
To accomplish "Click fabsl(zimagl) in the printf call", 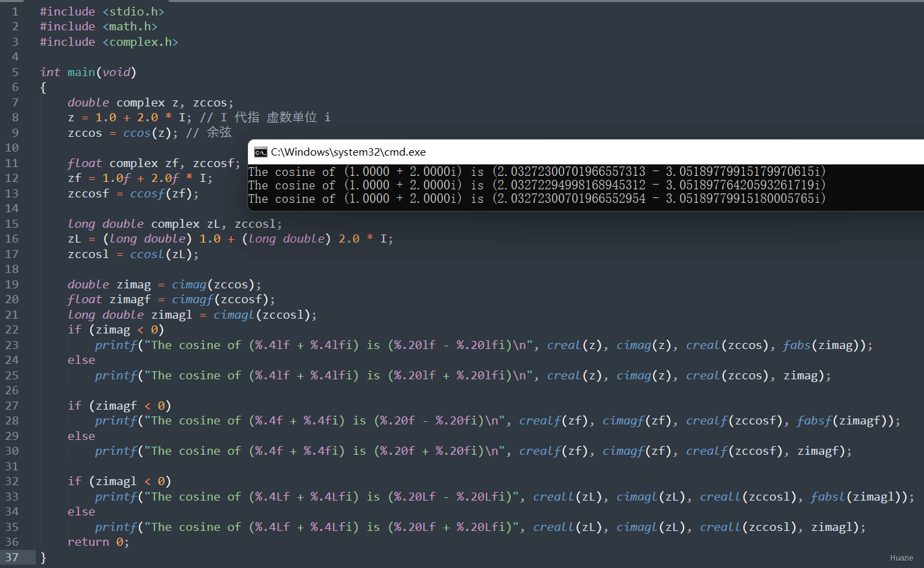I will (859, 497).
